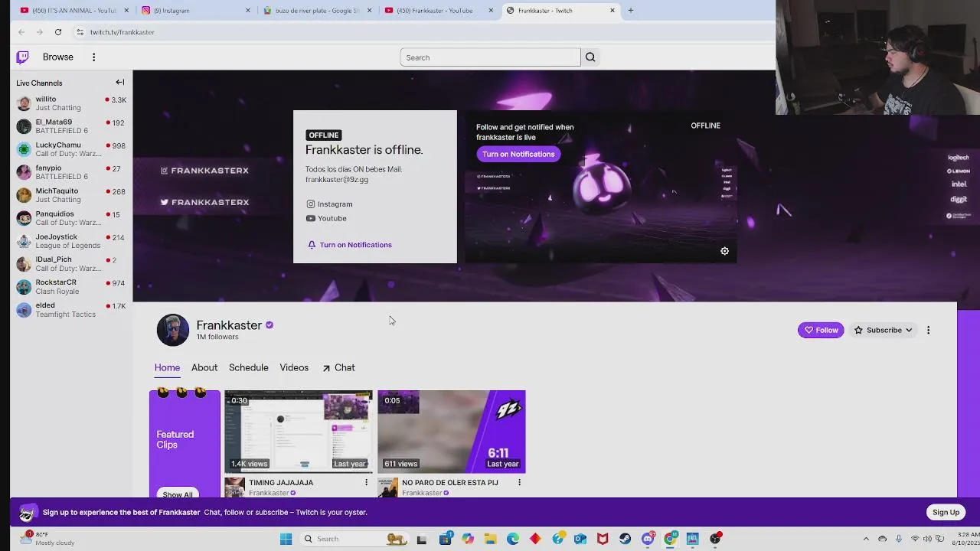
Task: Expand the Subscribe dropdown arrow
Action: pos(909,331)
